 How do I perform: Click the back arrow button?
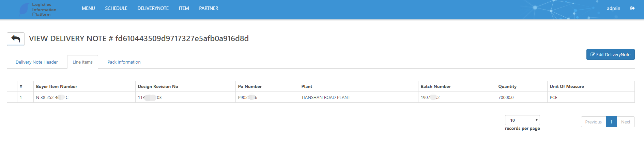[16, 39]
